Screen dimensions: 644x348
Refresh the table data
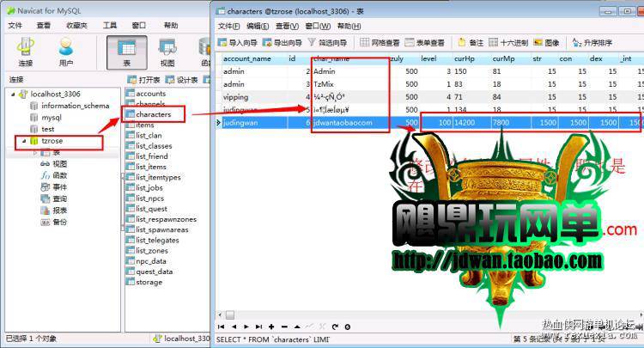coord(335,327)
